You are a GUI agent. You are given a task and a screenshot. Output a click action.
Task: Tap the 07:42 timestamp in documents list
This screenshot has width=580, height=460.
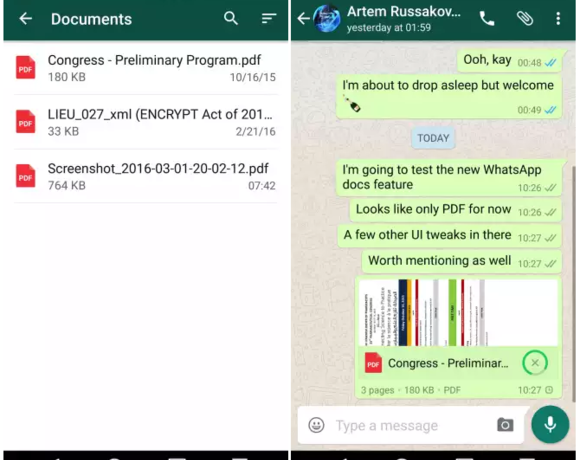pyautogui.click(x=262, y=185)
